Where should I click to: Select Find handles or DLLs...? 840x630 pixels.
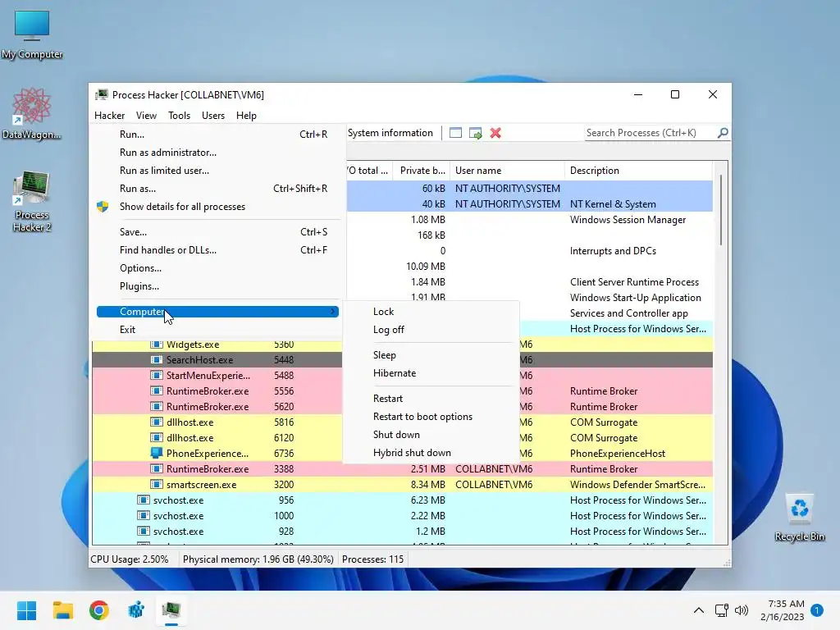217,250
